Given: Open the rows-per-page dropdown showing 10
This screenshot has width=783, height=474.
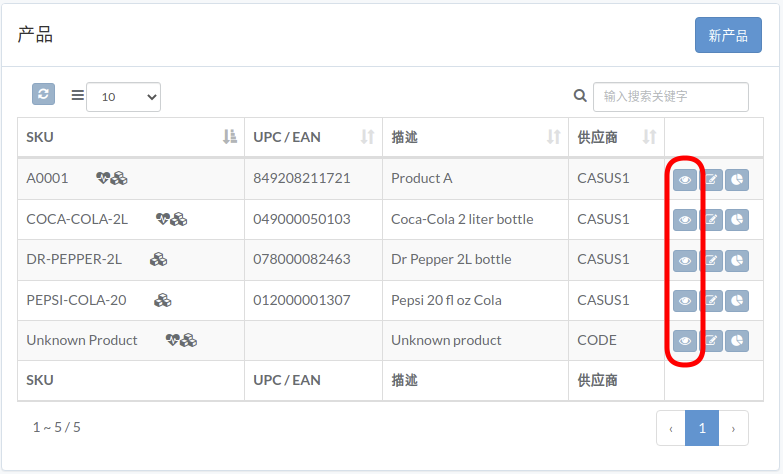Looking at the screenshot, I should click(x=123, y=97).
